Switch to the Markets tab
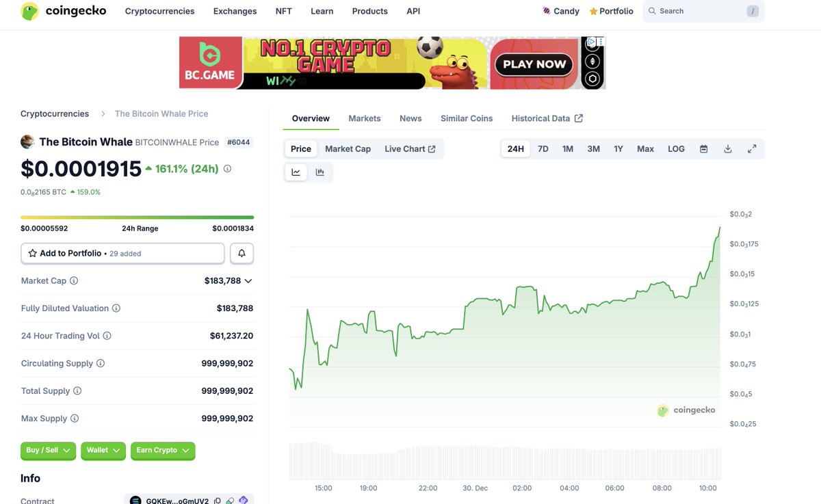Image resolution: width=821 pixels, height=504 pixels. pos(365,118)
